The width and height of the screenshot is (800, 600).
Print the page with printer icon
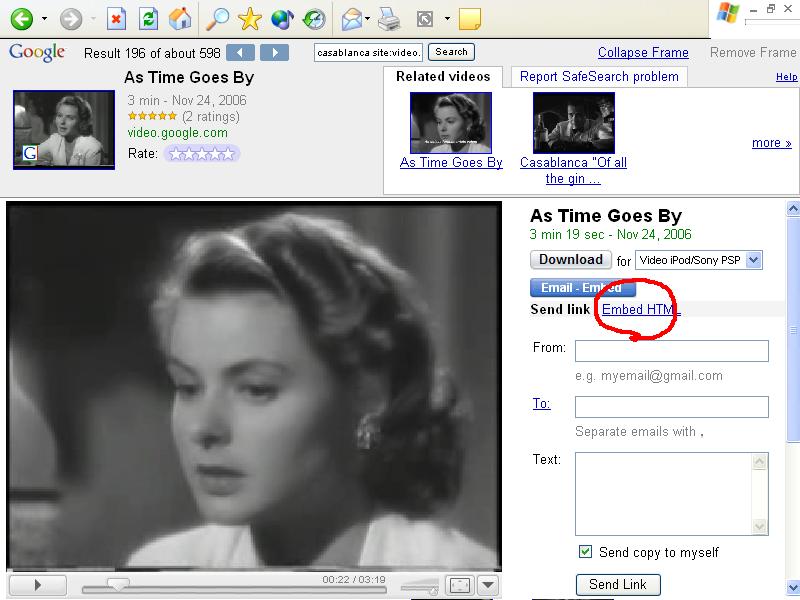click(x=389, y=19)
